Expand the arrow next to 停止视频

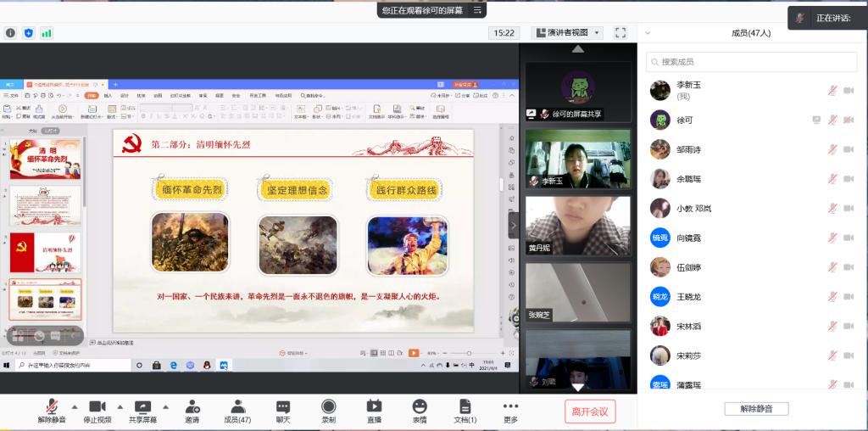[120, 406]
